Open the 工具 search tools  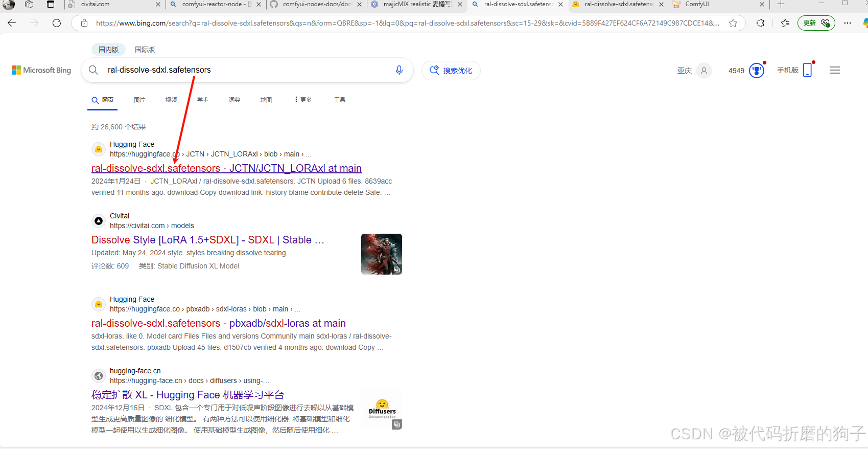pos(340,100)
